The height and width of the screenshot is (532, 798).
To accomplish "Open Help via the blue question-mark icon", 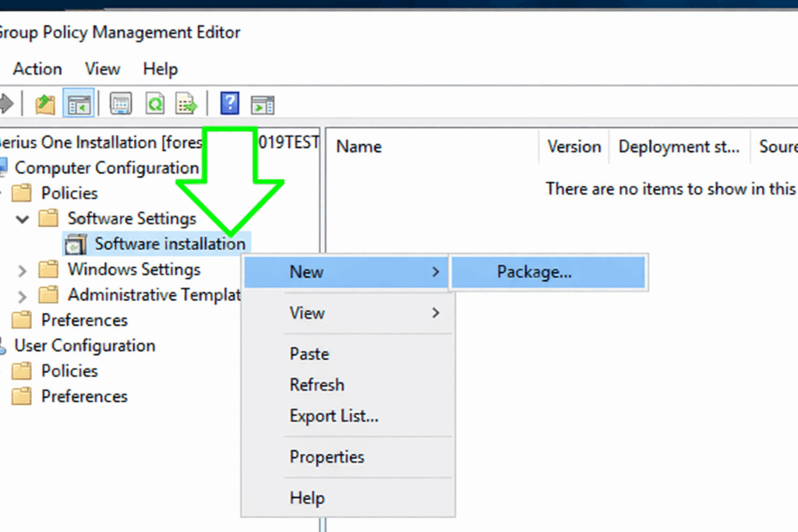I will [230, 104].
